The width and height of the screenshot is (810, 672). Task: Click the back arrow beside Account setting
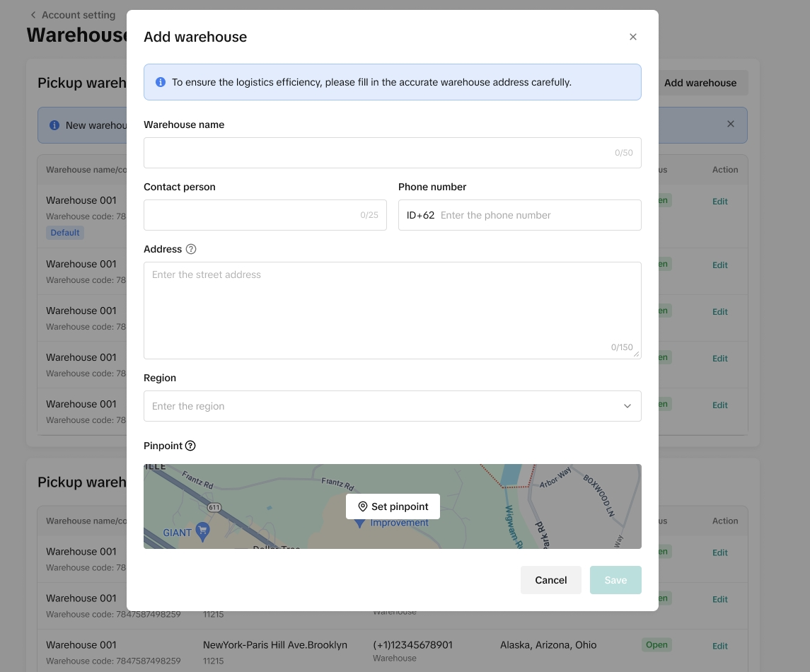(x=33, y=15)
